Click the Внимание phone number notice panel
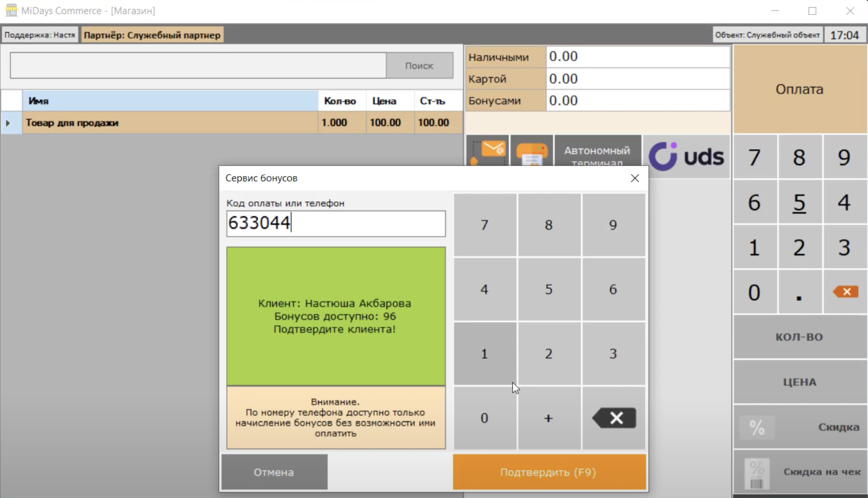The height and width of the screenshot is (498, 868). coord(336,417)
